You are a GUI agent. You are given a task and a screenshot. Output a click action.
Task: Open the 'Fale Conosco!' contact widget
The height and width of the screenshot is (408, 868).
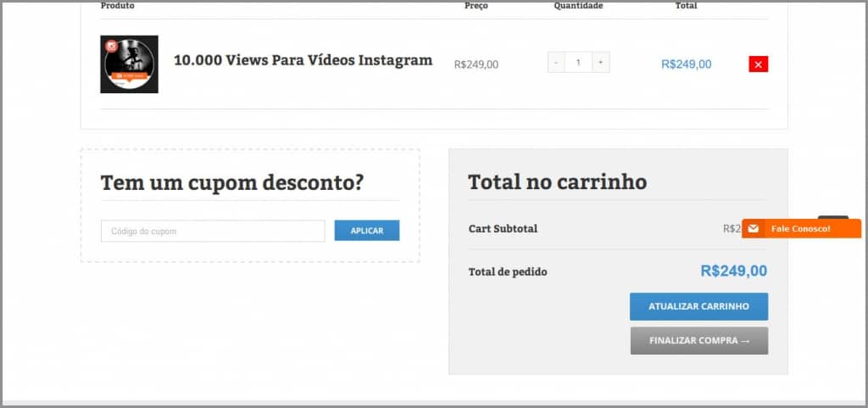[800, 229]
